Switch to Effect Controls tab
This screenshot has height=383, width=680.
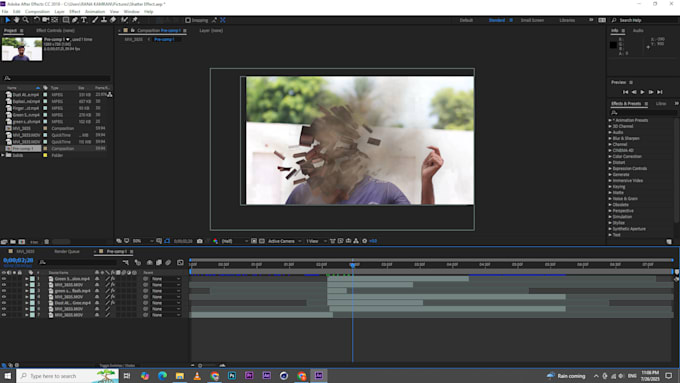pyautogui.click(x=55, y=31)
